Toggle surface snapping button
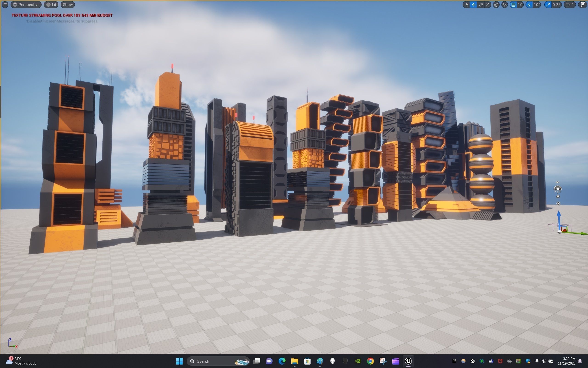 coord(505,5)
